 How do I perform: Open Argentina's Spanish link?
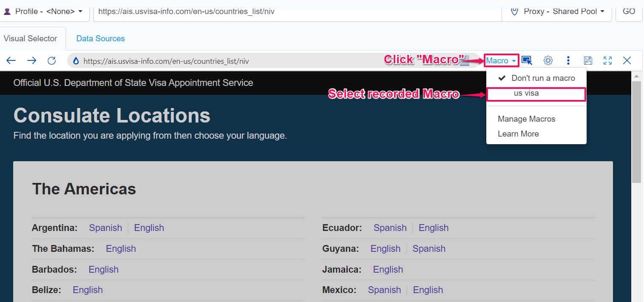pyautogui.click(x=105, y=228)
